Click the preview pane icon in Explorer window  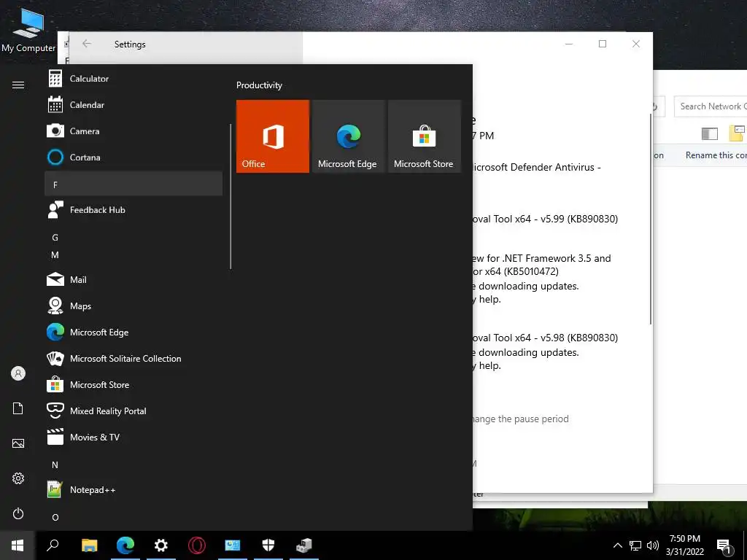(x=709, y=134)
